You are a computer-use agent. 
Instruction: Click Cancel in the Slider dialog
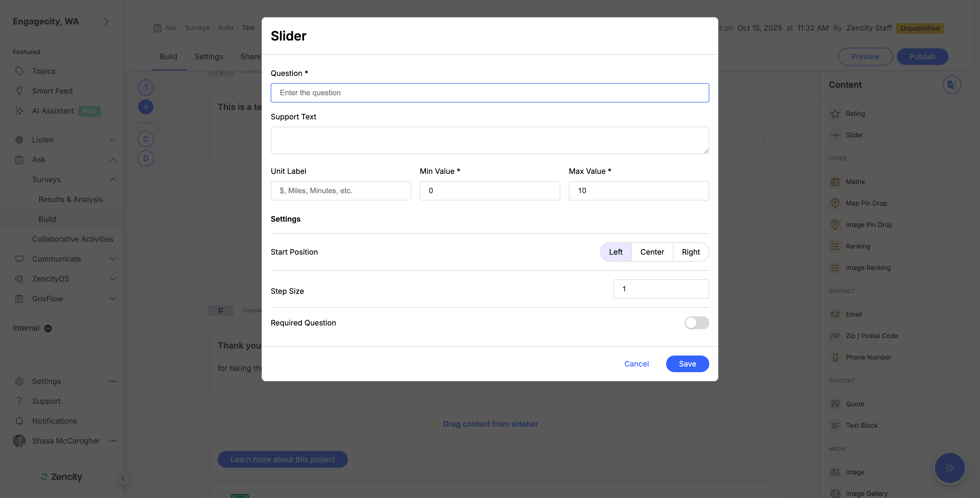pos(636,364)
